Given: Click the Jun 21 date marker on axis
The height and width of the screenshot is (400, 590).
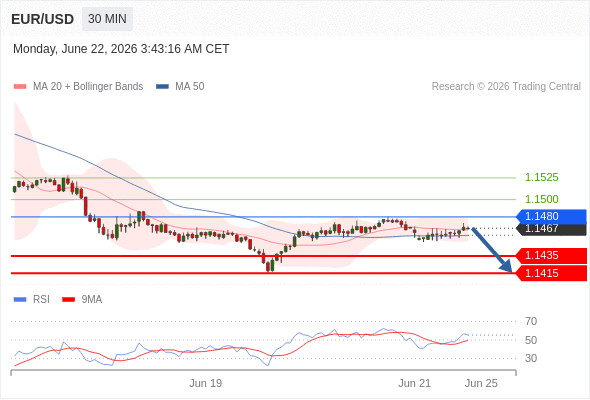Looking at the screenshot, I should coord(414,383).
